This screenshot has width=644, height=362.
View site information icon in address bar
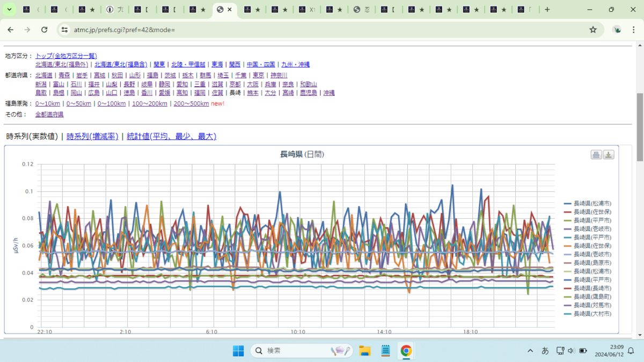click(64, 29)
